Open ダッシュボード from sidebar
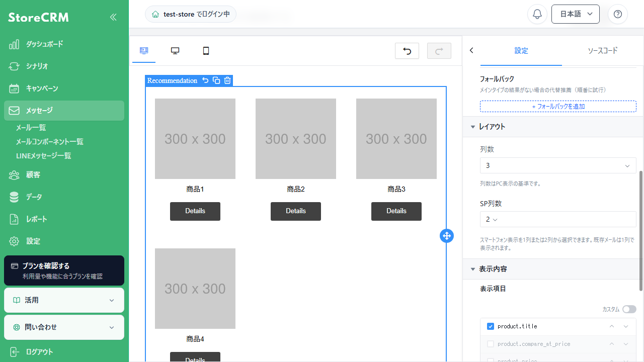The height and width of the screenshot is (362, 644). pyautogui.click(x=64, y=44)
